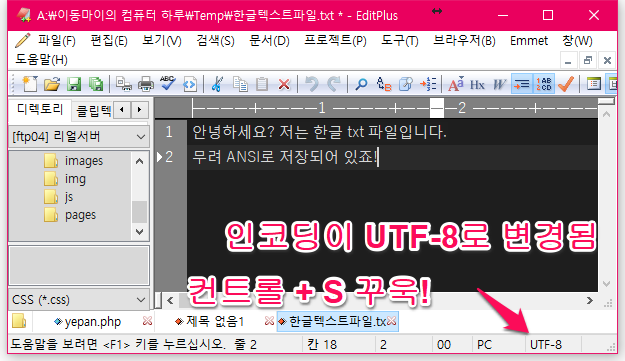Run the ABC spell check icon

(168, 83)
